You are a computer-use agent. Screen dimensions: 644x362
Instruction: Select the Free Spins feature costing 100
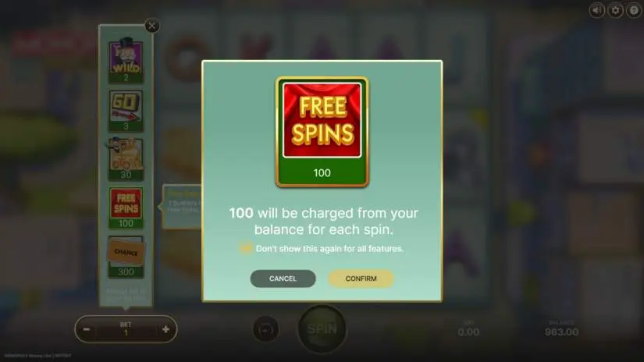tap(126, 208)
